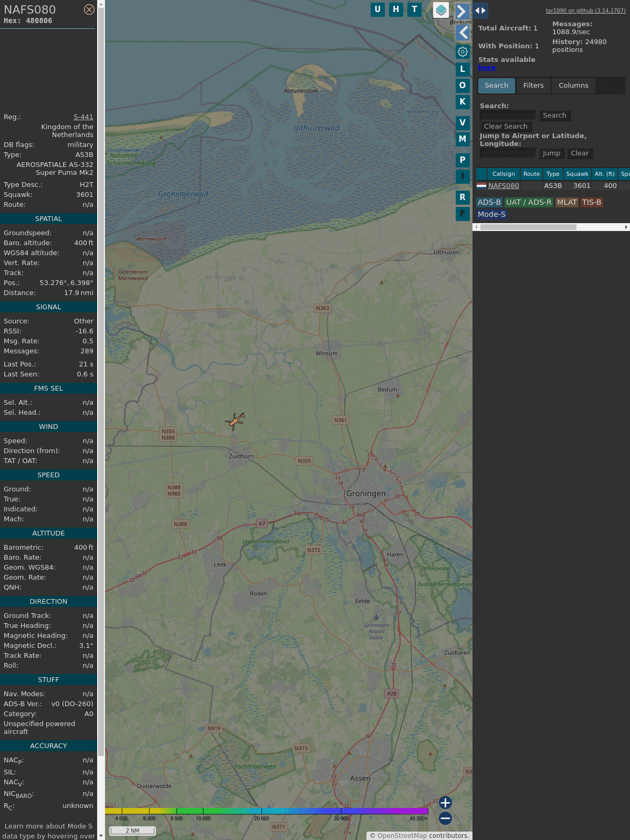630x840 pixels.
Task: Open tar1090 on github link
Action: pyautogui.click(x=585, y=10)
